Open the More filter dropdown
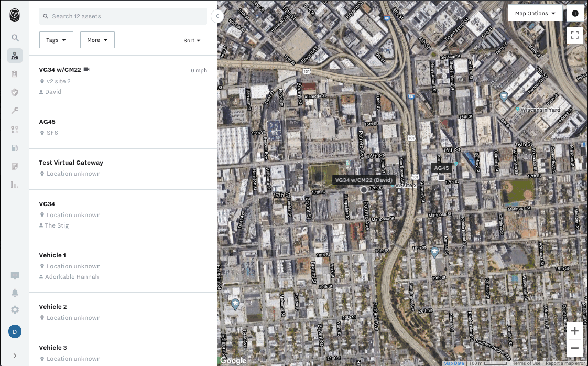This screenshot has height=366, width=588. pyautogui.click(x=97, y=40)
